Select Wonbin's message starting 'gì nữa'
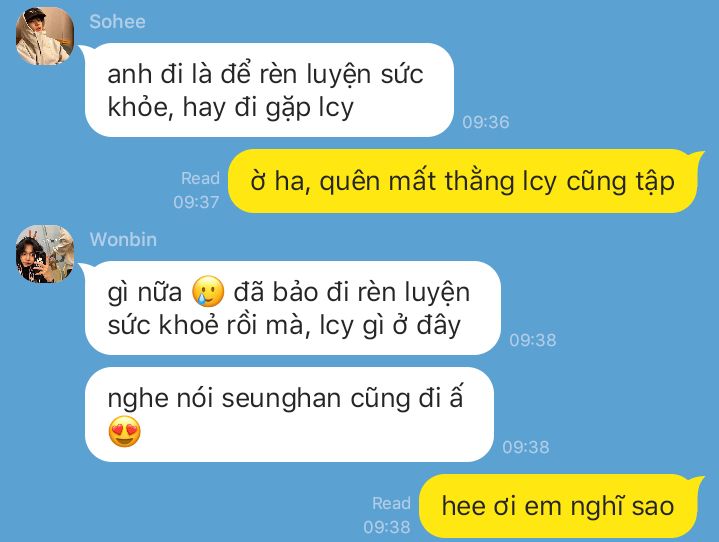Image resolution: width=719 pixels, height=542 pixels. coord(293,308)
